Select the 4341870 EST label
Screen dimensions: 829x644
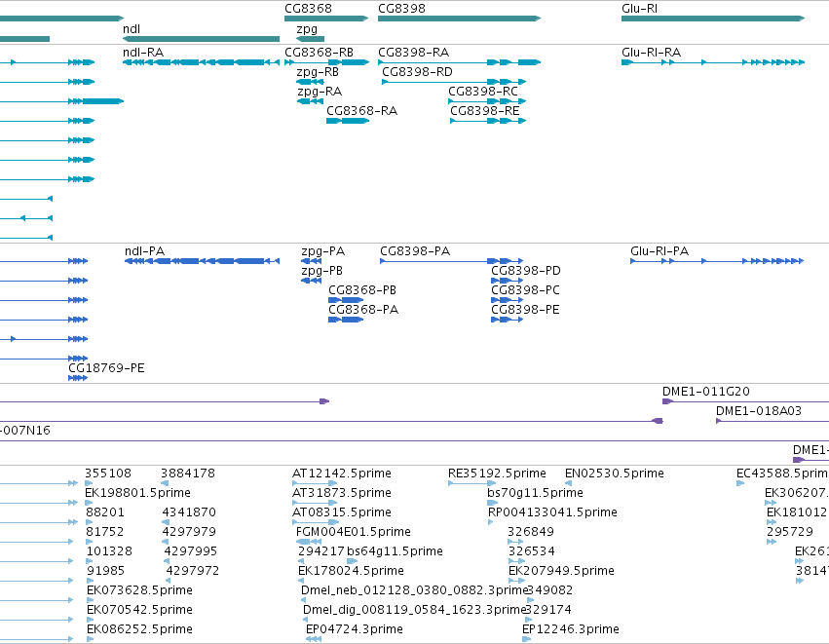[189, 512]
